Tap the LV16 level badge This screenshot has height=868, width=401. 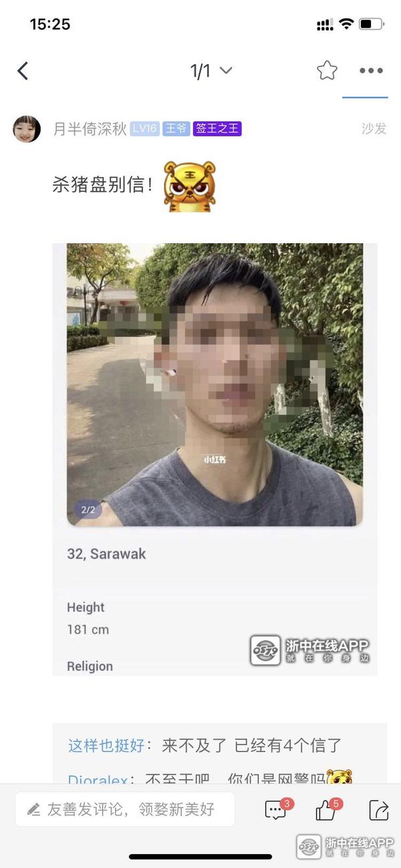click(145, 129)
